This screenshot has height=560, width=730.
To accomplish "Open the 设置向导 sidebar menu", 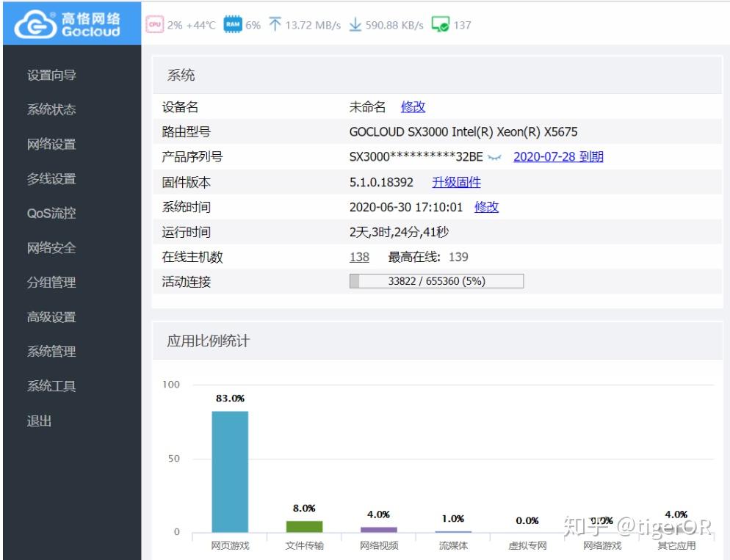I will coord(51,74).
